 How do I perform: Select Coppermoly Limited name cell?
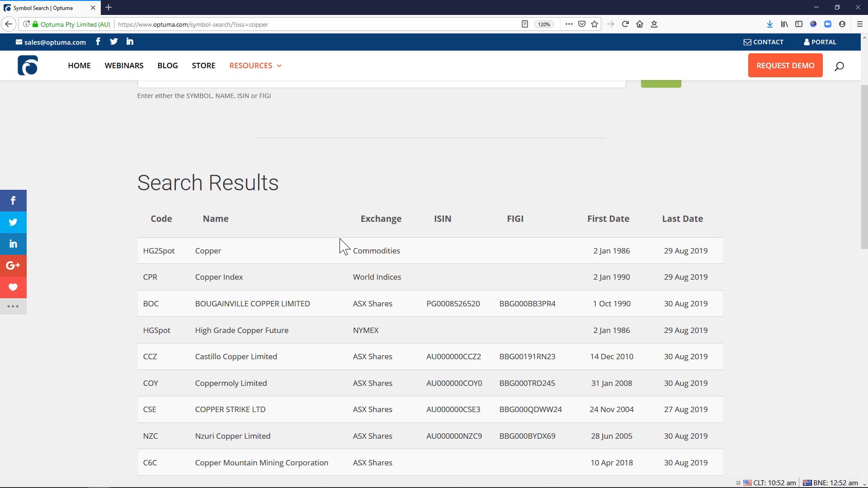231,383
